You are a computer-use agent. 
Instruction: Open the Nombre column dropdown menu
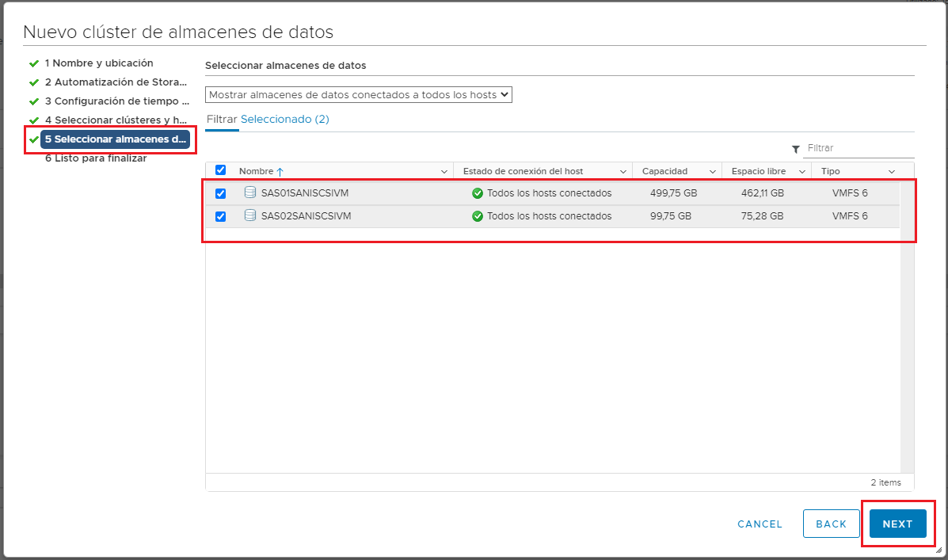click(x=444, y=170)
